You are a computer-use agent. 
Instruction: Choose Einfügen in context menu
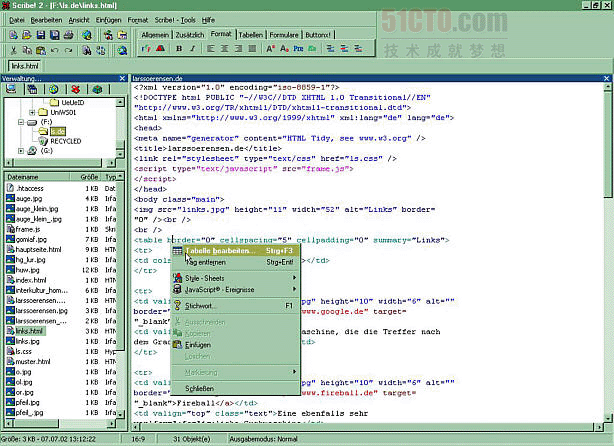(236, 345)
